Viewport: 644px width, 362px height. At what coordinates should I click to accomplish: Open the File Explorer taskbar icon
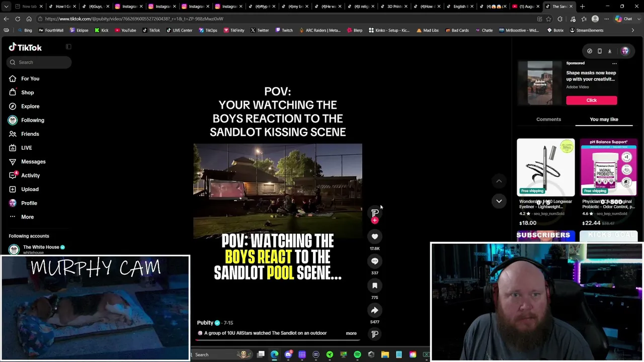tap(385, 354)
